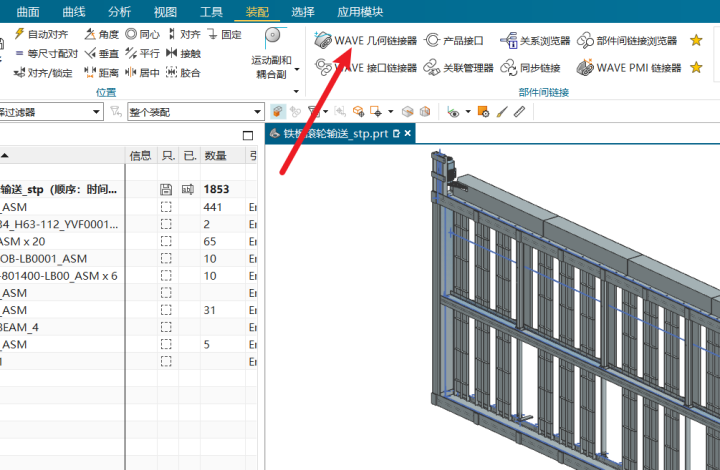Toggle the box in the BEAM_4 row
The width and height of the screenshot is (720, 470).
[167, 327]
